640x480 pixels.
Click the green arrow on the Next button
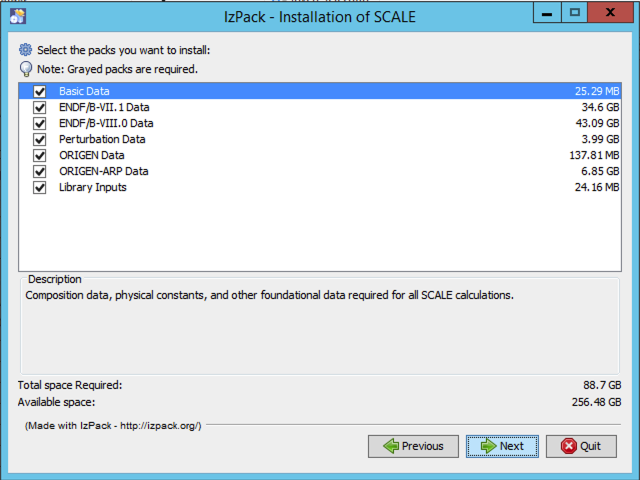(488, 446)
